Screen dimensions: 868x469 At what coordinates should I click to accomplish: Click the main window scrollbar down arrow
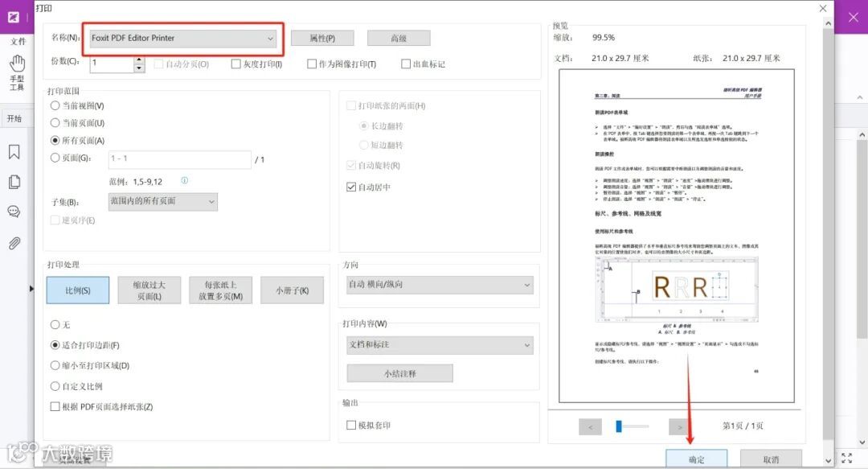[x=862, y=442]
